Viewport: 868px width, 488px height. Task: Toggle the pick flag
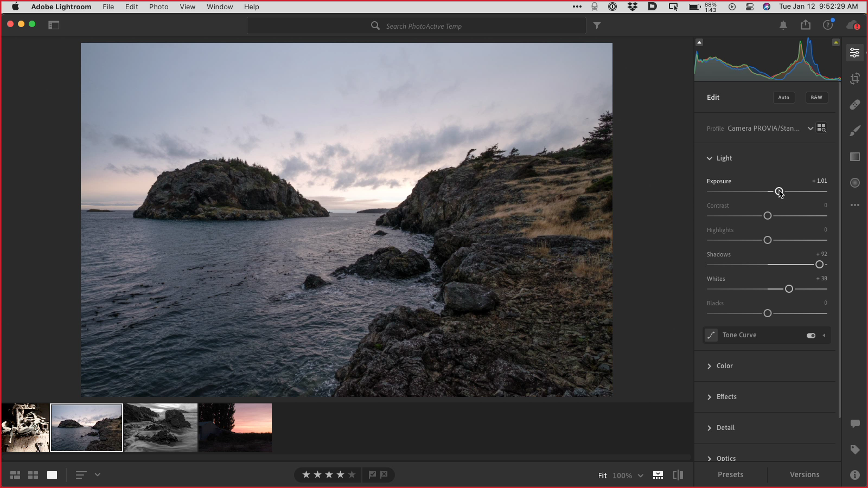pyautogui.click(x=372, y=475)
